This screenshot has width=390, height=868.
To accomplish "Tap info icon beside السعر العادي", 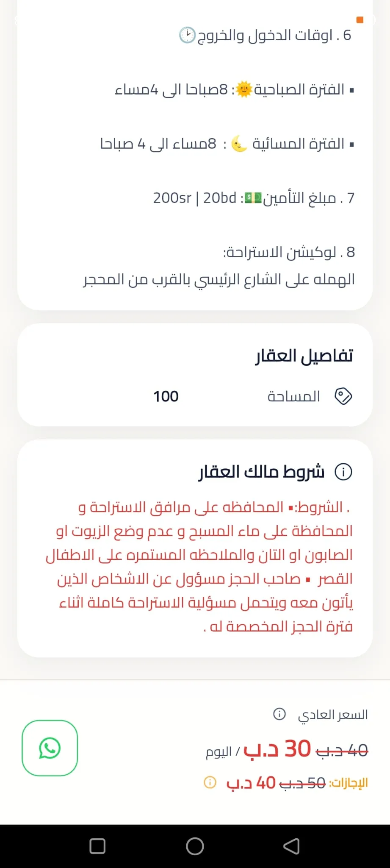I will point(279,714).
